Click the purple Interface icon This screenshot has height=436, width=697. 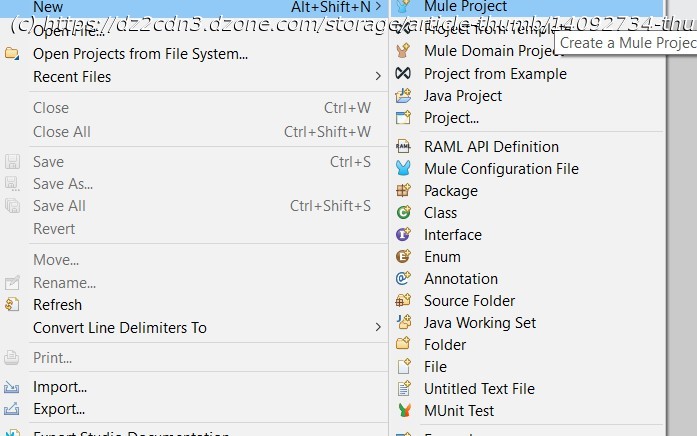point(403,234)
